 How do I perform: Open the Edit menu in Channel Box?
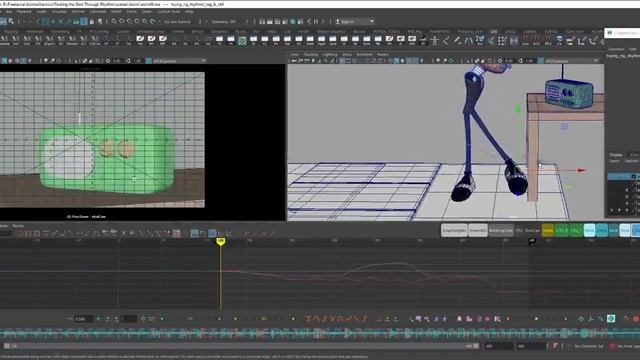coord(632,49)
